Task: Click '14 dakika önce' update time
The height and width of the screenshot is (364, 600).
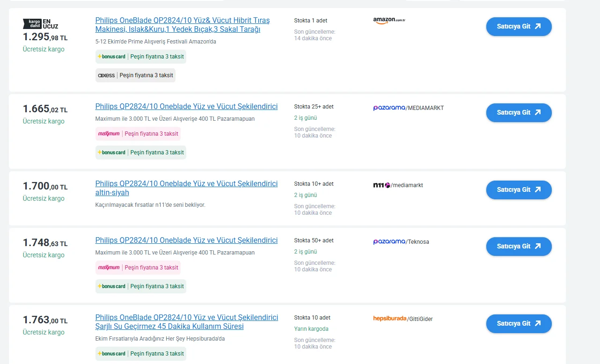Action: (313, 38)
